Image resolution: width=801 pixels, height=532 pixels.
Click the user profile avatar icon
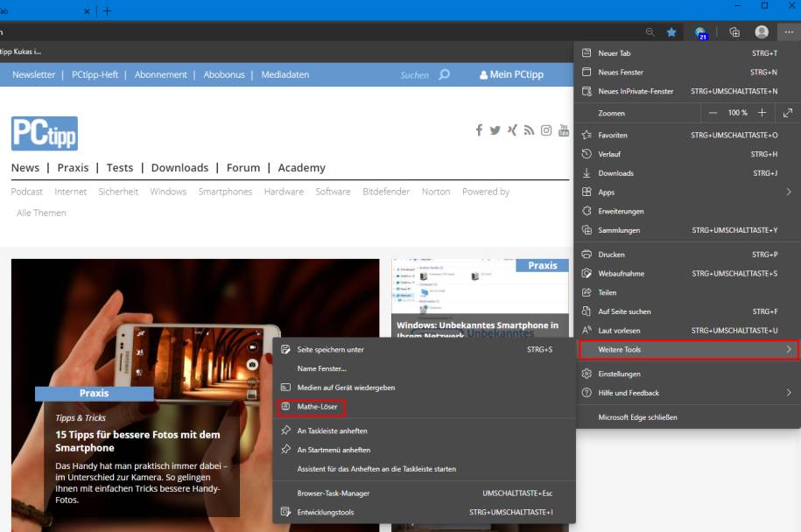762,32
